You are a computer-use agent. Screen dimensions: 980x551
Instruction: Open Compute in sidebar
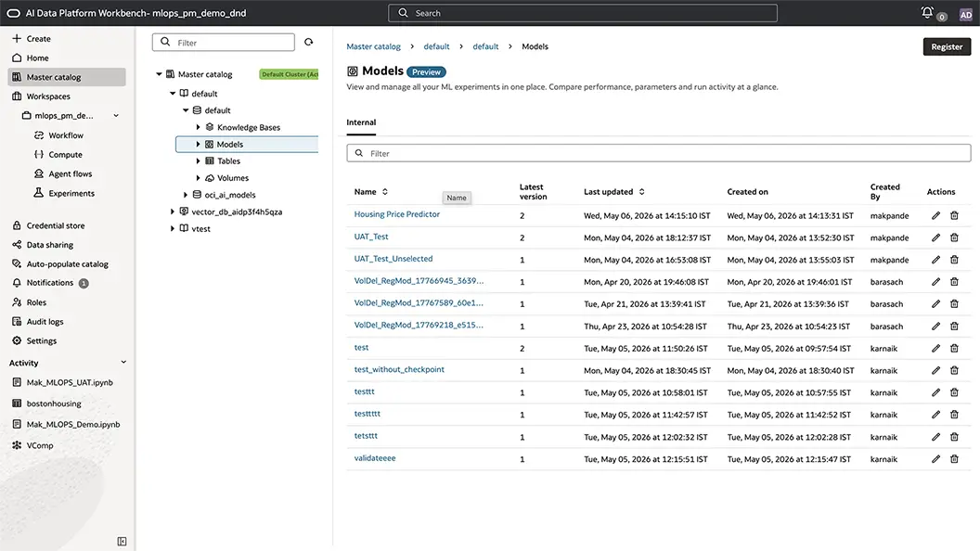click(x=65, y=154)
